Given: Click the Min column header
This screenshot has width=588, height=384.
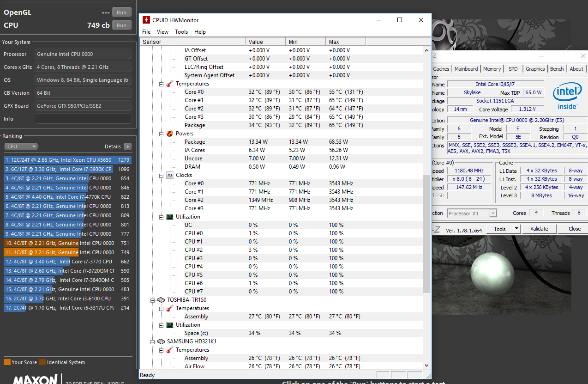Looking at the screenshot, I should [x=305, y=42].
